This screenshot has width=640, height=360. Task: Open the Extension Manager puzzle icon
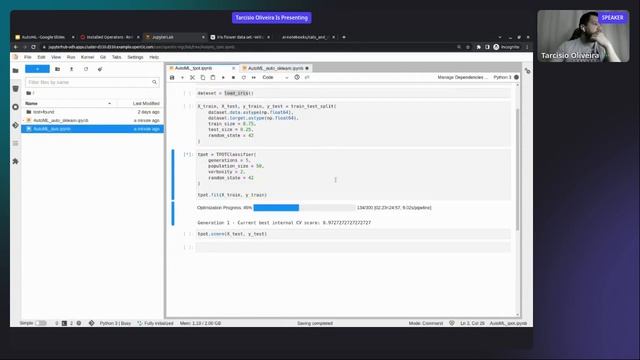[x=16, y=161]
